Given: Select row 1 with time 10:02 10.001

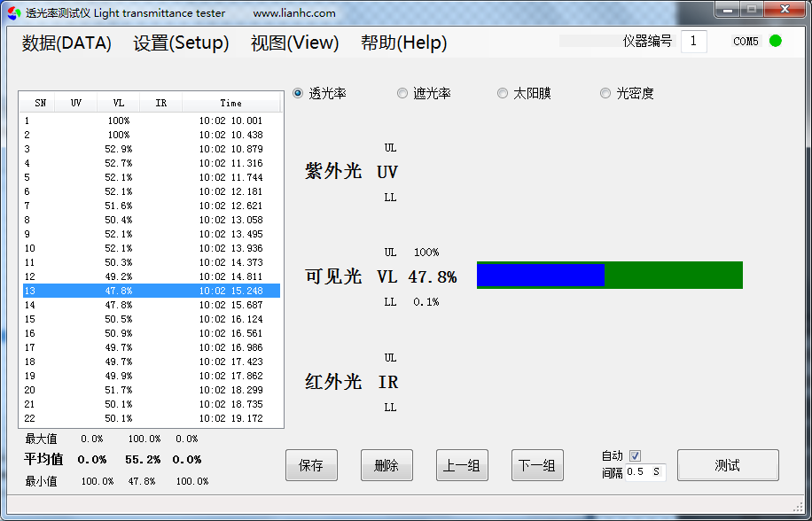Looking at the screenshot, I should tap(152, 121).
